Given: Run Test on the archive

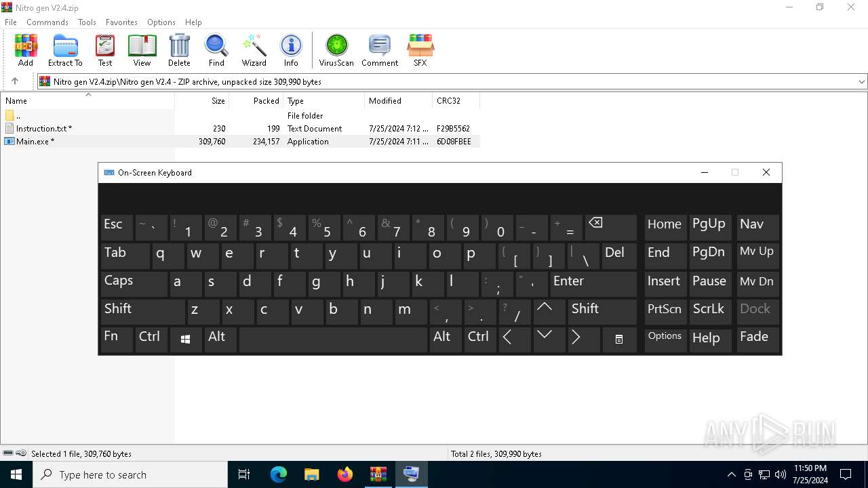Looking at the screenshot, I should [x=105, y=51].
